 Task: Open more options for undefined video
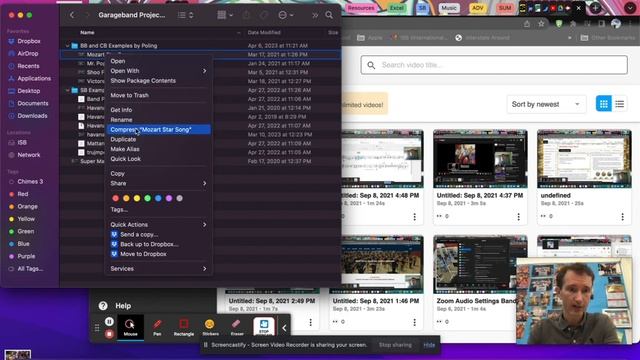[x=622, y=216]
